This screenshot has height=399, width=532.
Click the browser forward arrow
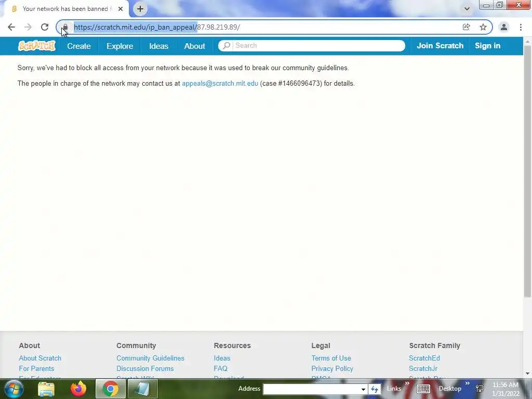click(28, 27)
